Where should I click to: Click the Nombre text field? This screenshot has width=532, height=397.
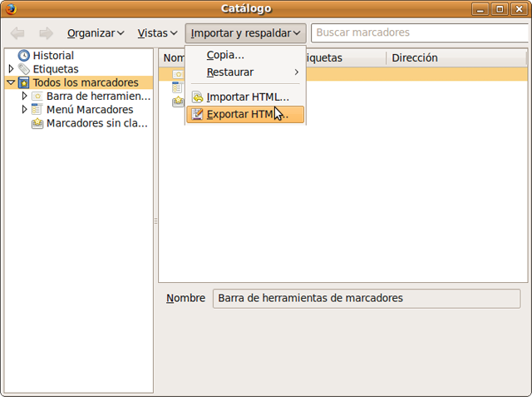[366, 298]
